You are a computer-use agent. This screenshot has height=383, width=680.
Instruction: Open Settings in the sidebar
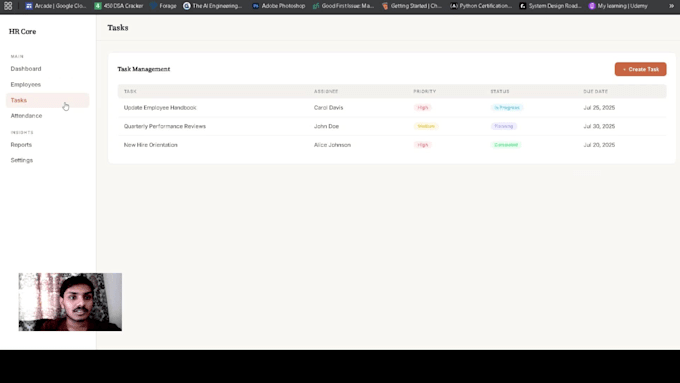[22, 160]
